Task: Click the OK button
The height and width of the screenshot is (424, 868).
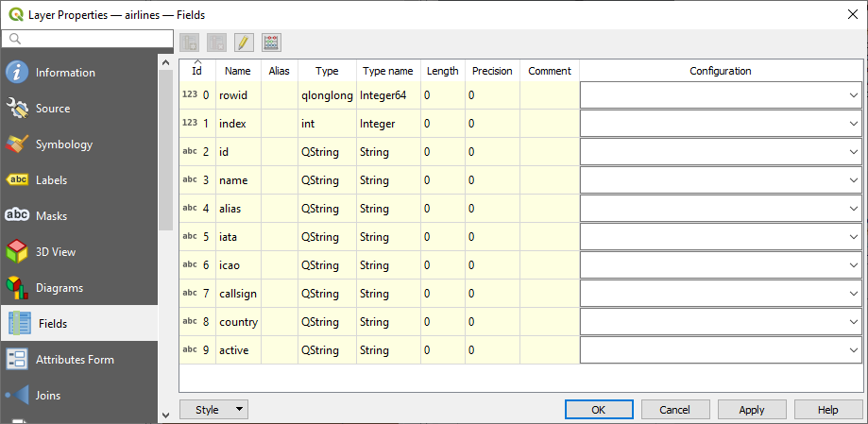Action: tap(598, 410)
